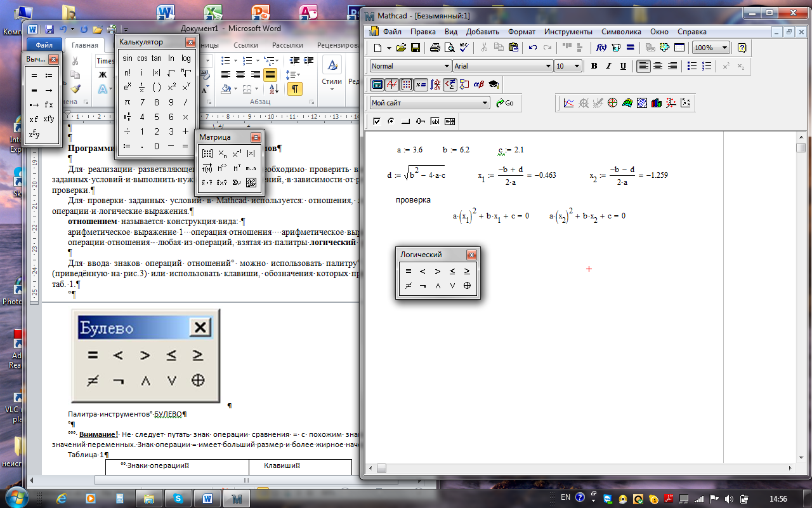This screenshot has height=508, width=812.
Task: Open Arial font dropdown in Mathcad
Action: tap(549, 66)
